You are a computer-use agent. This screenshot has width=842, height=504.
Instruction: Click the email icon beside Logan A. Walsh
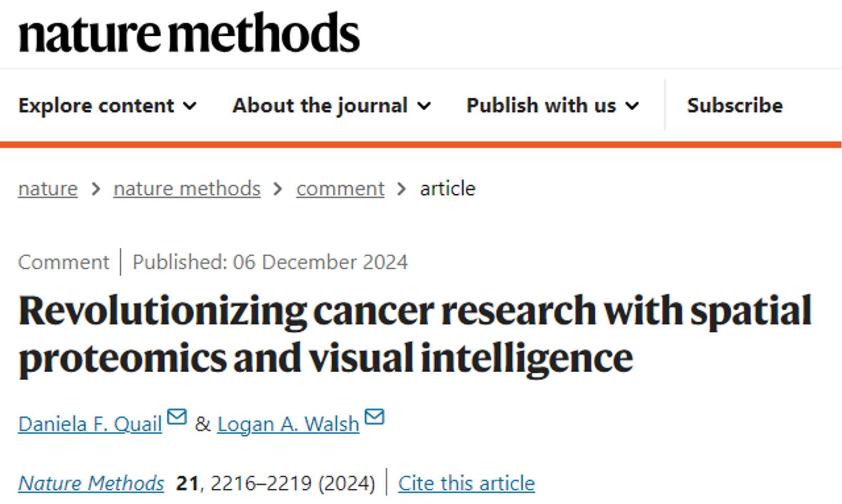pyautogui.click(x=374, y=417)
